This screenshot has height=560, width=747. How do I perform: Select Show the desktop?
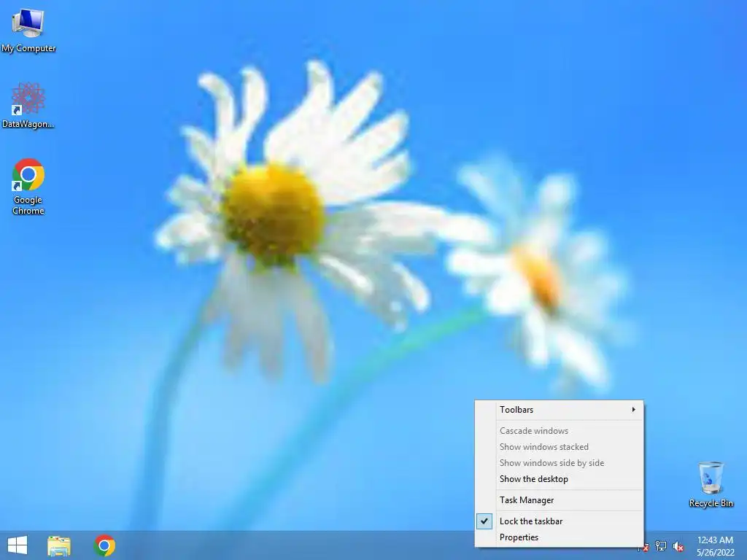(x=560, y=479)
